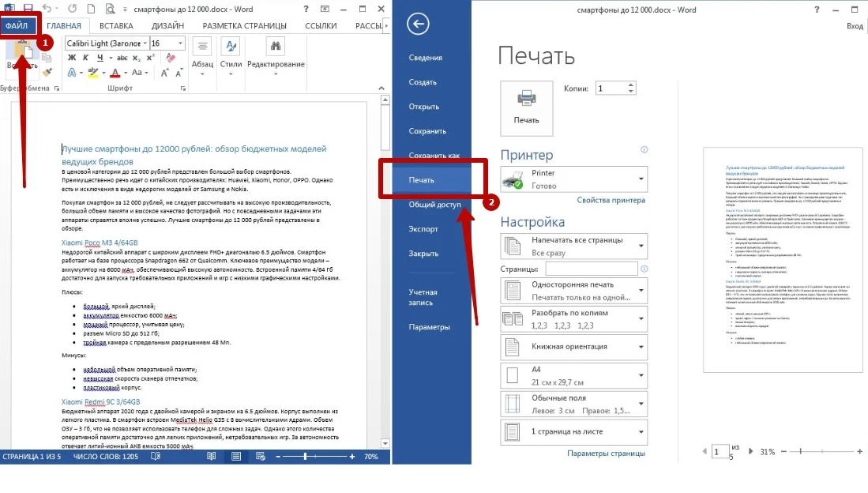Open the Свойства принтера link
The image size is (868, 493).
click(x=611, y=201)
